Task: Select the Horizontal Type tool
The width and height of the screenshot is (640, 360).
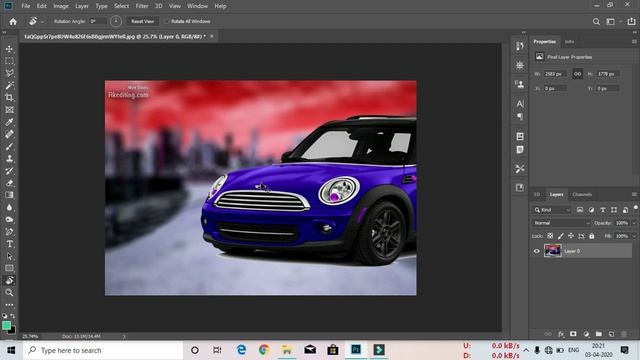Action: [9, 244]
